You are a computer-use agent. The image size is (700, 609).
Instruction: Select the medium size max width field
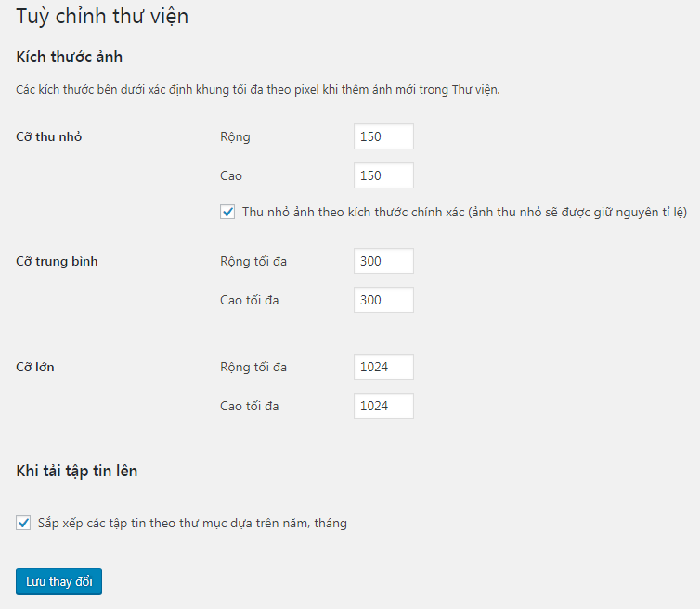pos(383,261)
